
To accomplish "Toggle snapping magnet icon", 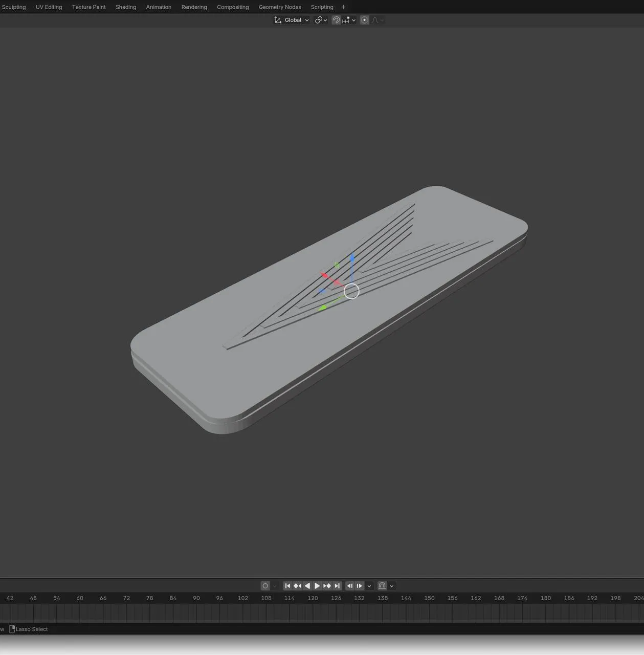I will pyautogui.click(x=336, y=20).
